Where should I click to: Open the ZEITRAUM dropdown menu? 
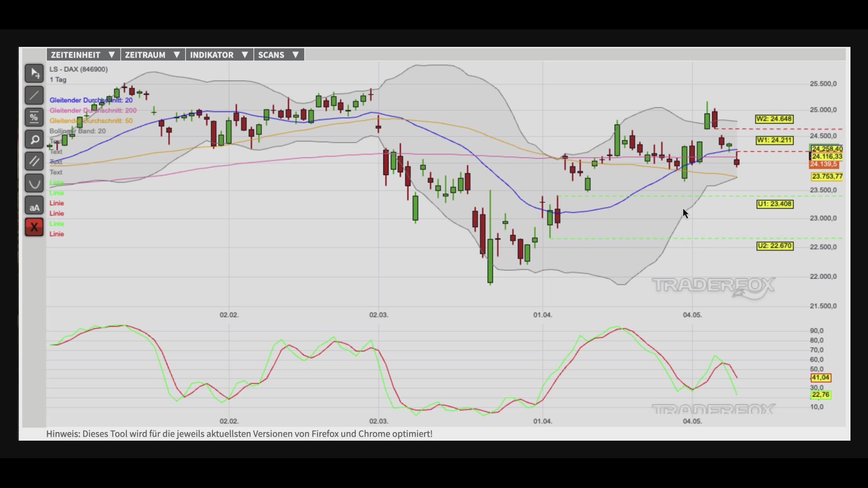pyautogui.click(x=153, y=55)
